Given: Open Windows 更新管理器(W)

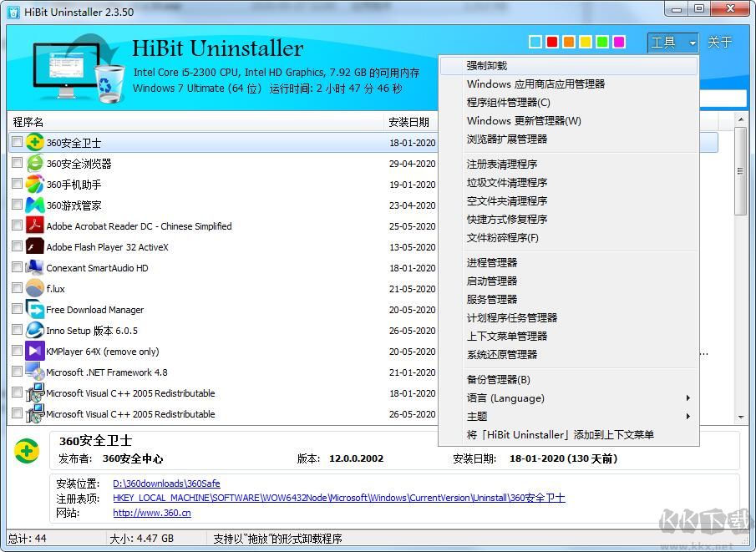Looking at the screenshot, I should pyautogui.click(x=570, y=120).
